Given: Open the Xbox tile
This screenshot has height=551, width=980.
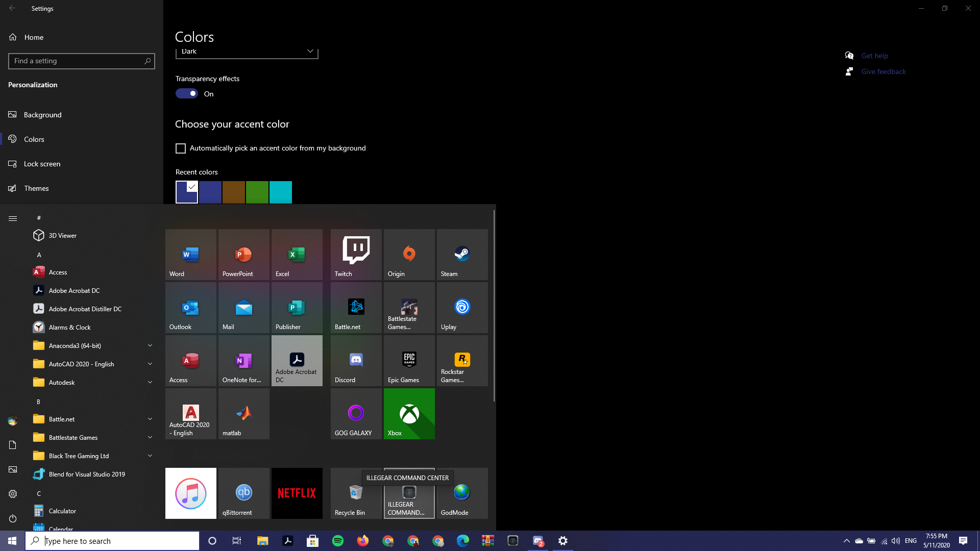Looking at the screenshot, I should pyautogui.click(x=409, y=414).
